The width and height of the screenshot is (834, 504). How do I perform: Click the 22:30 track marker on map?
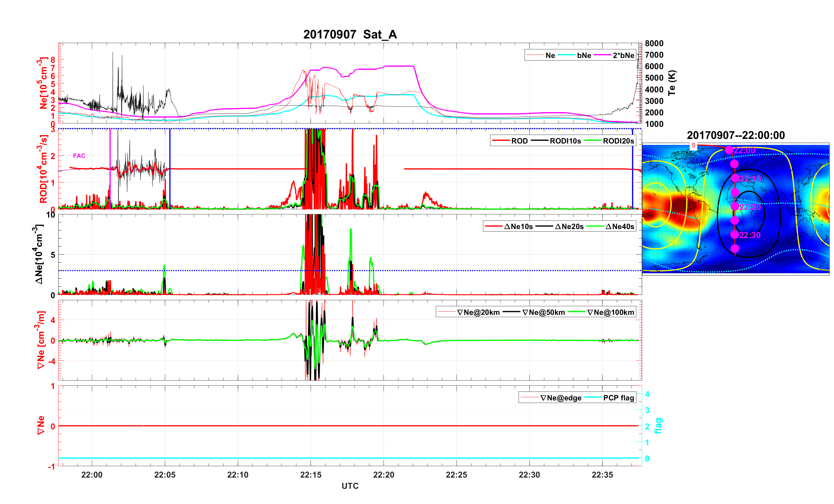click(735, 234)
